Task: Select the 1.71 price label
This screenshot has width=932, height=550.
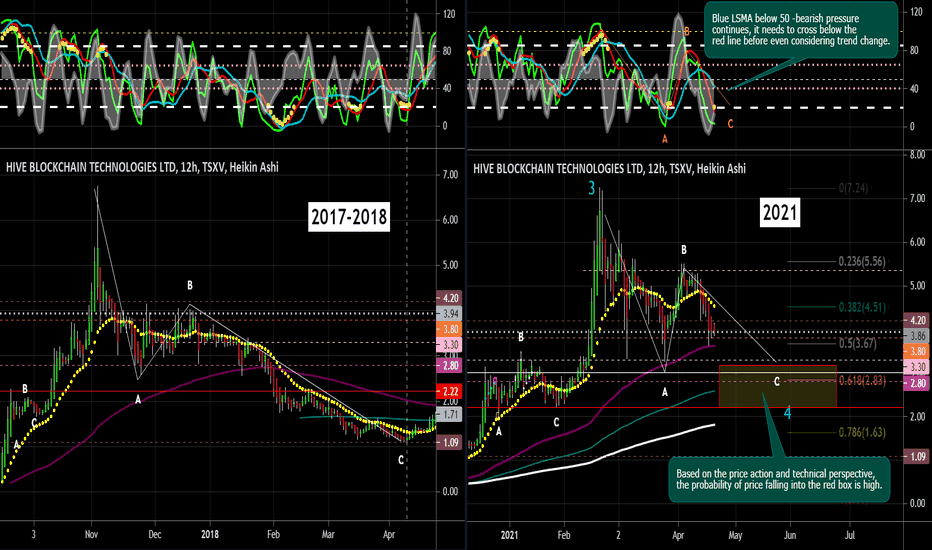Action: pos(449,414)
